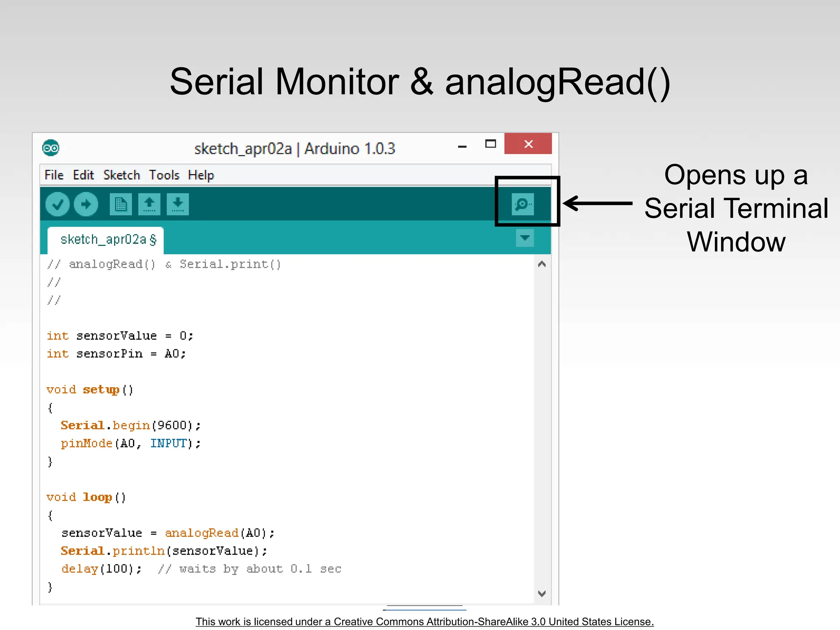Viewport: 840px width, 630px height.
Task: Open the Sketch menu
Action: coord(121,175)
